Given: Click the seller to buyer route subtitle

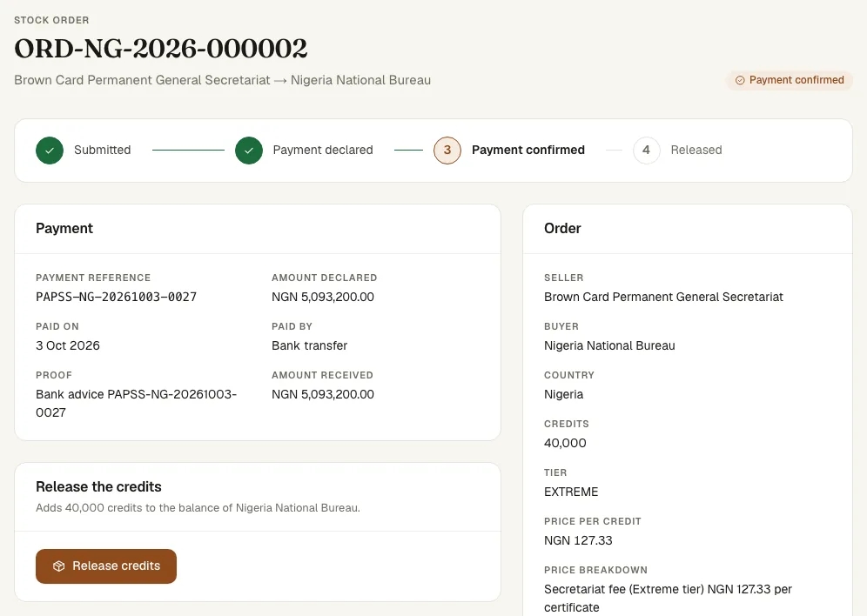Looking at the screenshot, I should click(x=222, y=80).
